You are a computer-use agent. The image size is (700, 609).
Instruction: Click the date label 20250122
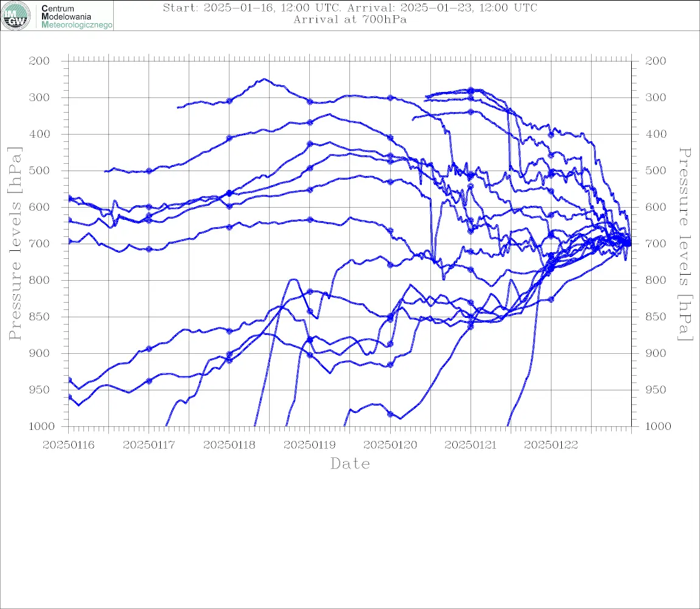pos(551,445)
